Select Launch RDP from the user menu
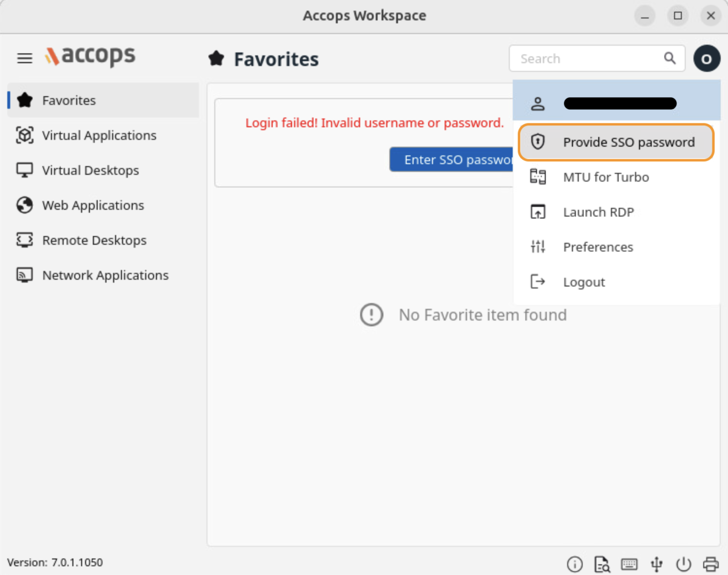Viewport: 728px width, 575px height. pyautogui.click(x=598, y=212)
